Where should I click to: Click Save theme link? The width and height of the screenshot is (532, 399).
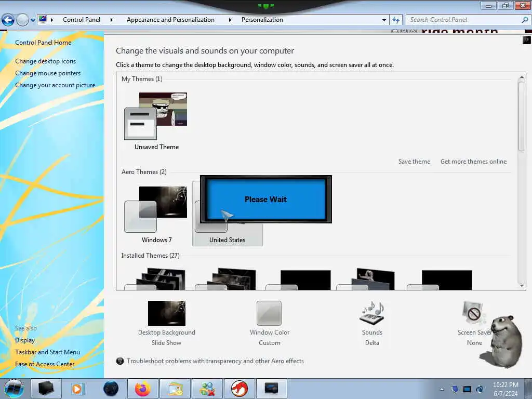tap(414, 162)
